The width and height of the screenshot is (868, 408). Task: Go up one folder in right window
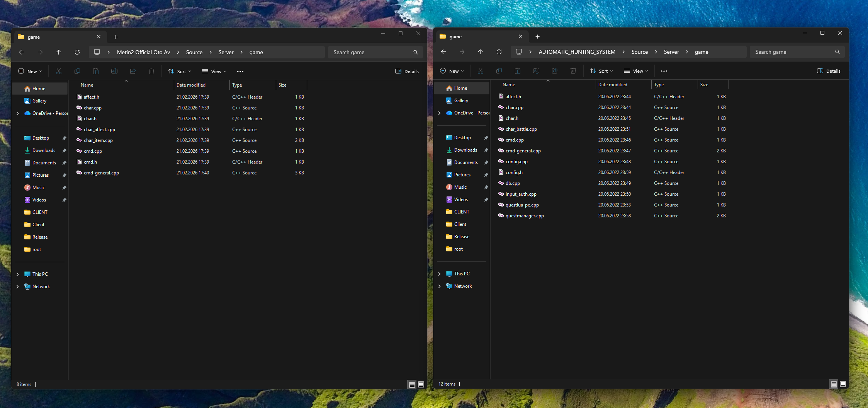(480, 52)
